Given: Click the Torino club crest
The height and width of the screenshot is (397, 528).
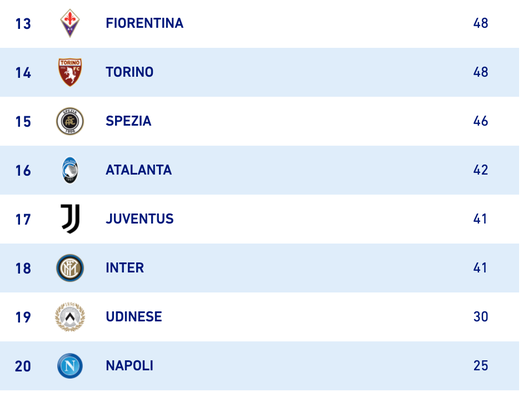Looking at the screenshot, I should pyautogui.click(x=70, y=72).
